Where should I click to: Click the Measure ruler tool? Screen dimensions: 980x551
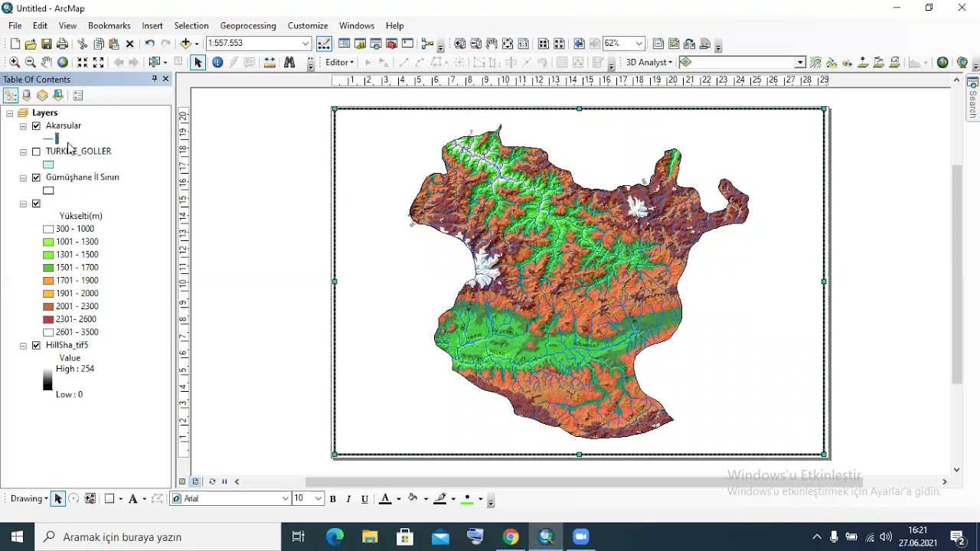point(269,63)
